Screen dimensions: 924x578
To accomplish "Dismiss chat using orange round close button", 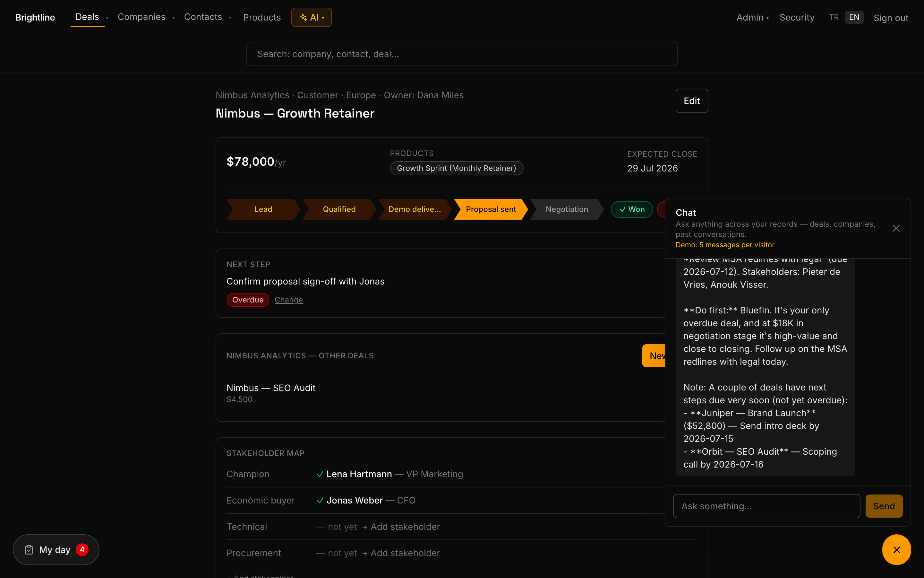I will coord(896,549).
